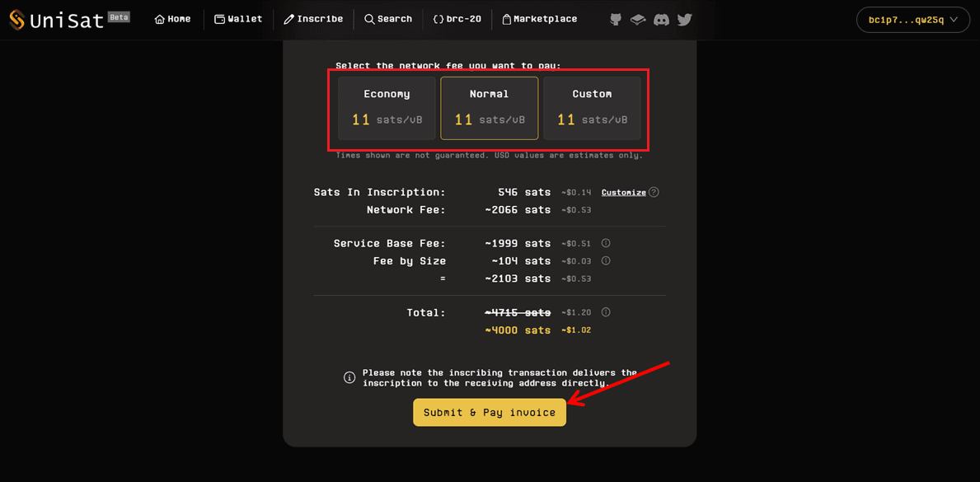Navigate to the Marketplace
The image size is (980, 482).
coord(539,19)
